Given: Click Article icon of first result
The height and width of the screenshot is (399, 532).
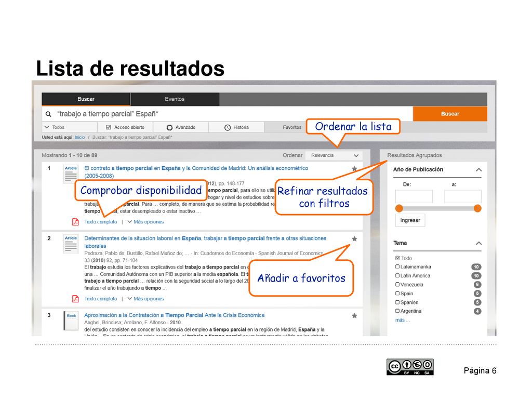Looking at the screenshot, I should pyautogui.click(x=71, y=174).
